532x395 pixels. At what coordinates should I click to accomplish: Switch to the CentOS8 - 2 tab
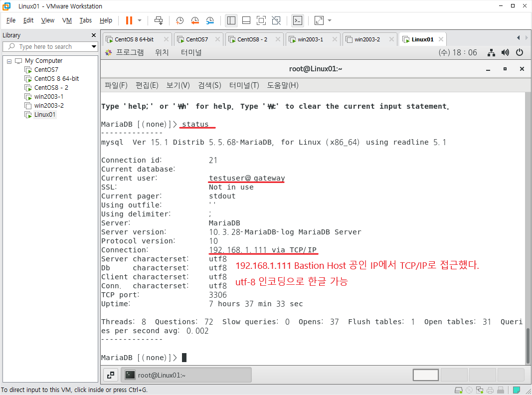(252, 39)
